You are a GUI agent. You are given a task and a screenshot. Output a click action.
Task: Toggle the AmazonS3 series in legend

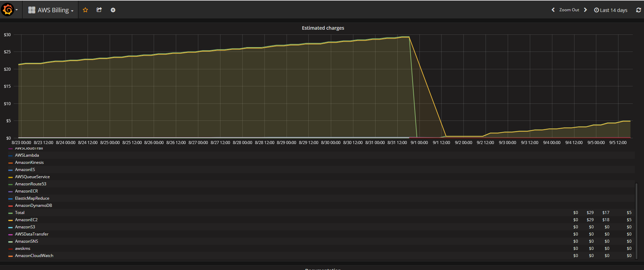tap(25, 227)
